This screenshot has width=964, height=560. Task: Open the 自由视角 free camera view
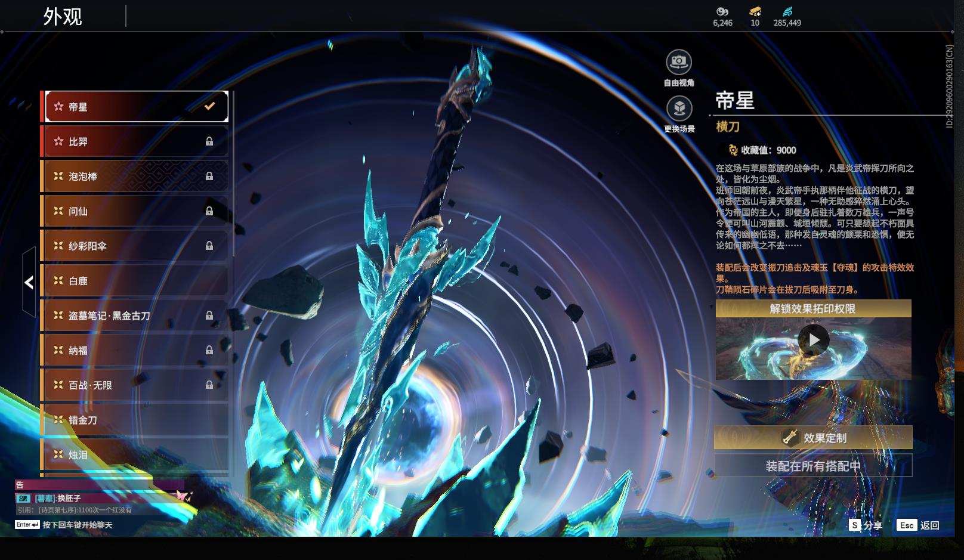pos(679,61)
